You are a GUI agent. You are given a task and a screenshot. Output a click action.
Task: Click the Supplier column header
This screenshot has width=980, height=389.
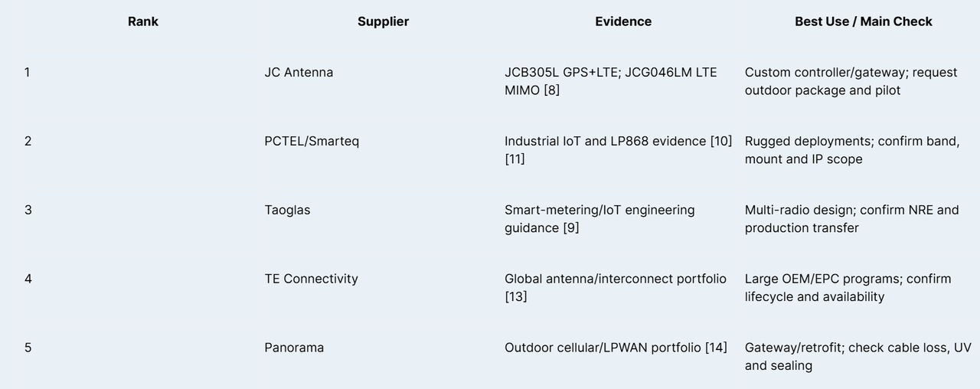click(383, 21)
